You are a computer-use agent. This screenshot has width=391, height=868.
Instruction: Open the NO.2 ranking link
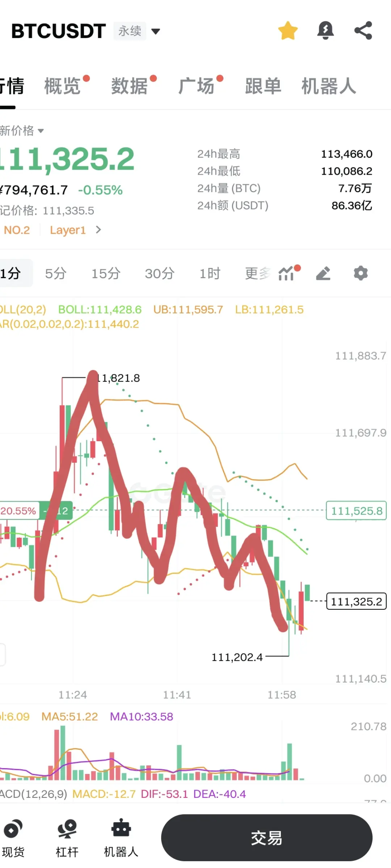[x=17, y=230]
